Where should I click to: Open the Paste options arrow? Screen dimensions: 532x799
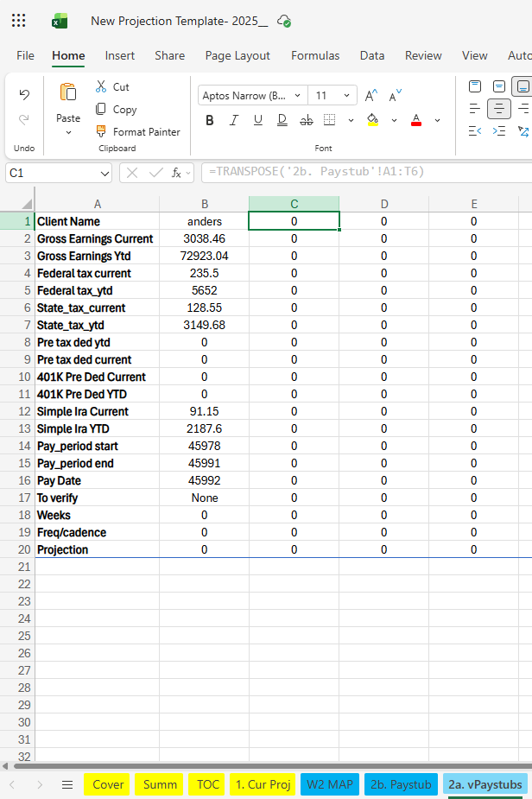coord(68,133)
